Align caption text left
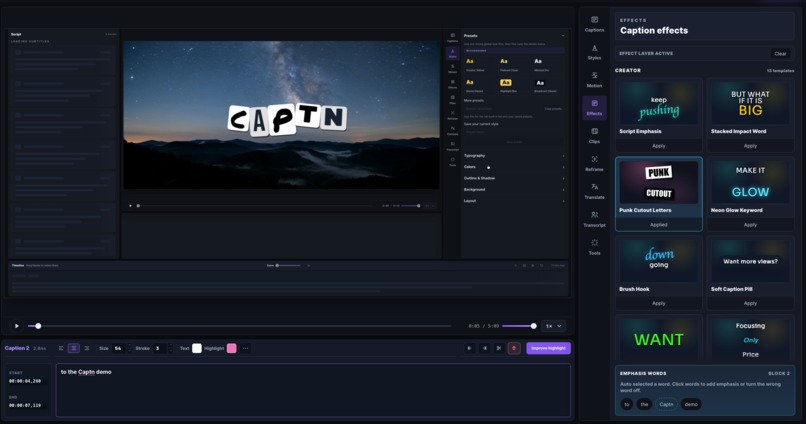 click(61, 348)
